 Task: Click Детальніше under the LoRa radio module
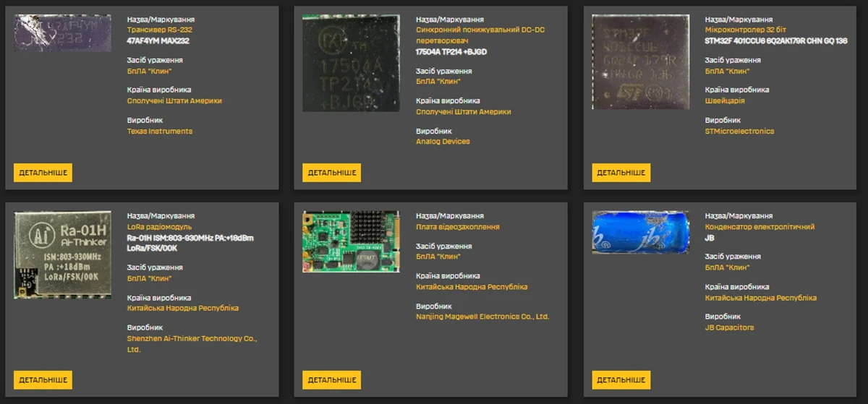43,379
